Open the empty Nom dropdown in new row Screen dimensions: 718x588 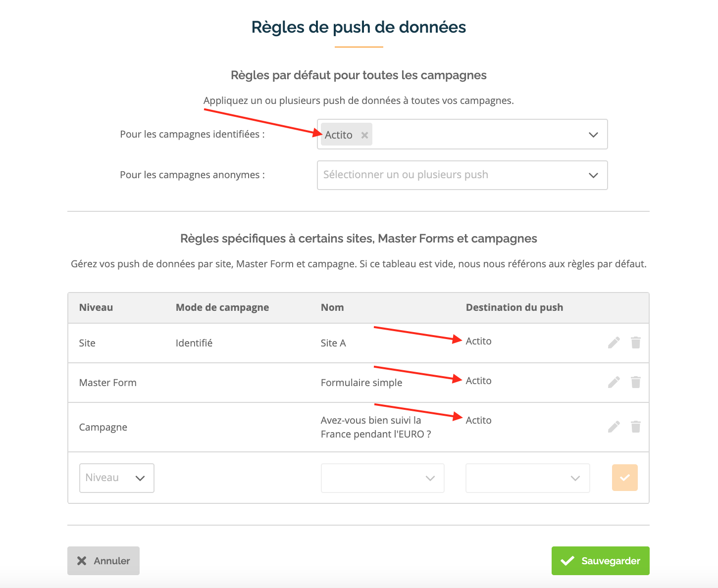(382, 478)
